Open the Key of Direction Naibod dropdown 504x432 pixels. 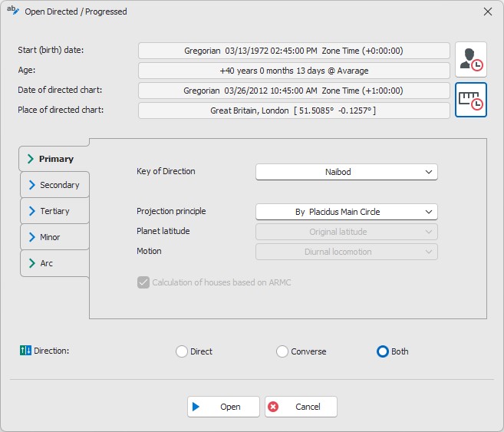[347, 172]
